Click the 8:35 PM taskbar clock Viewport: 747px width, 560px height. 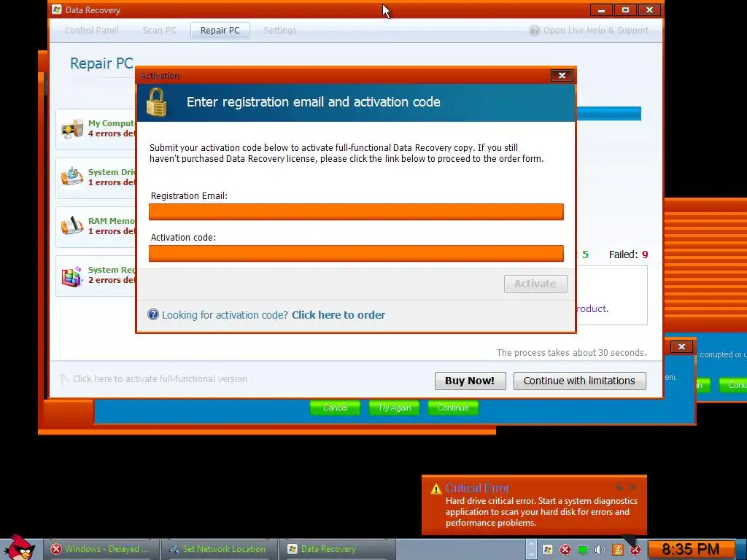coord(690,549)
